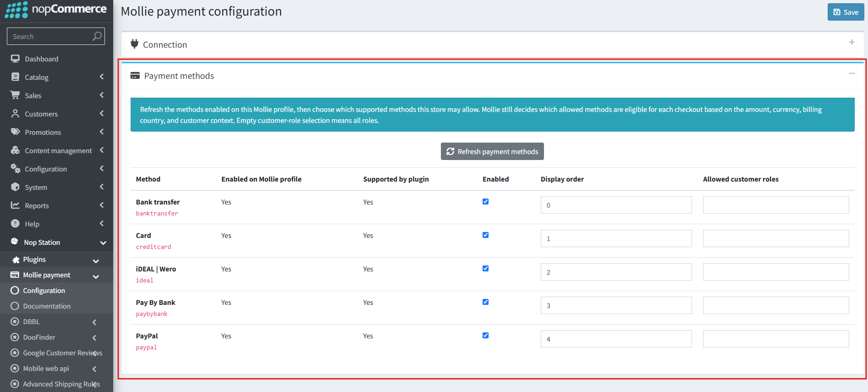Expand the Catalog menu chevron
Image resolution: width=868 pixels, height=392 pixels.
coord(102,77)
